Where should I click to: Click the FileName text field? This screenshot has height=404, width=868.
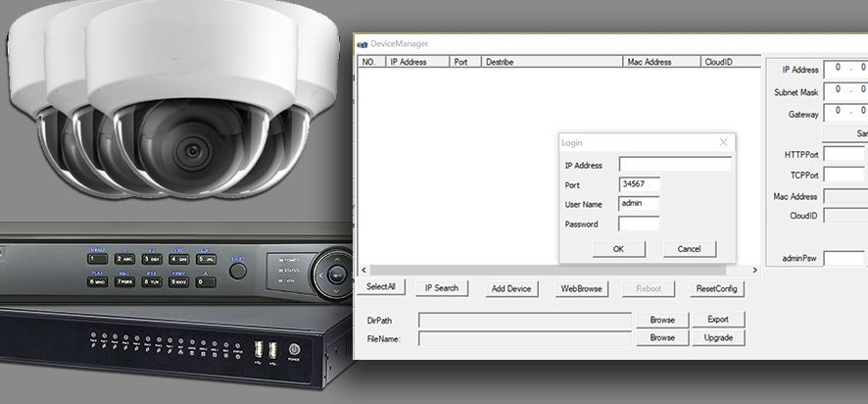point(525,338)
